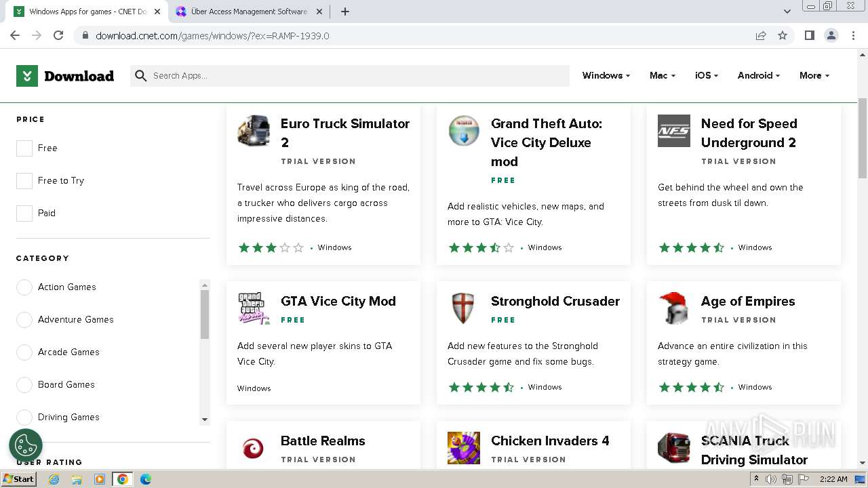The width and height of the screenshot is (868, 488).
Task: Open the Windows Start menu
Action: (19, 479)
